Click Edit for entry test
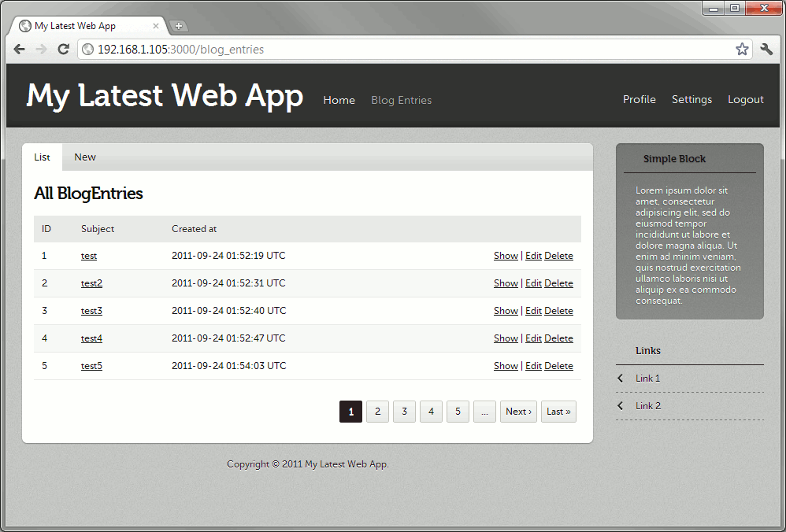 (x=533, y=256)
